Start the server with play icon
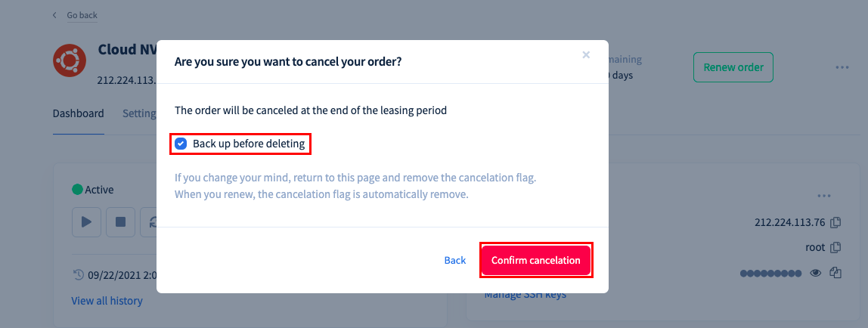This screenshot has height=328, width=868. (x=86, y=221)
